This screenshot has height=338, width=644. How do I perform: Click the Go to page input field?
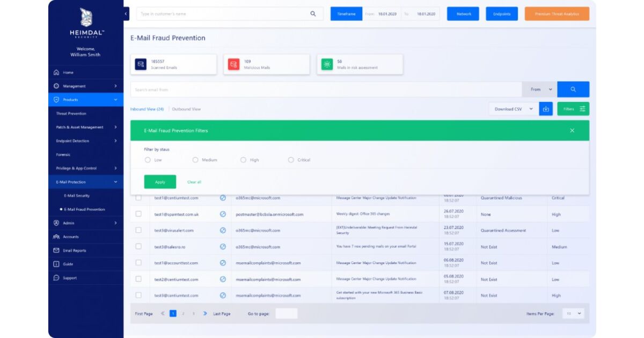286,314
